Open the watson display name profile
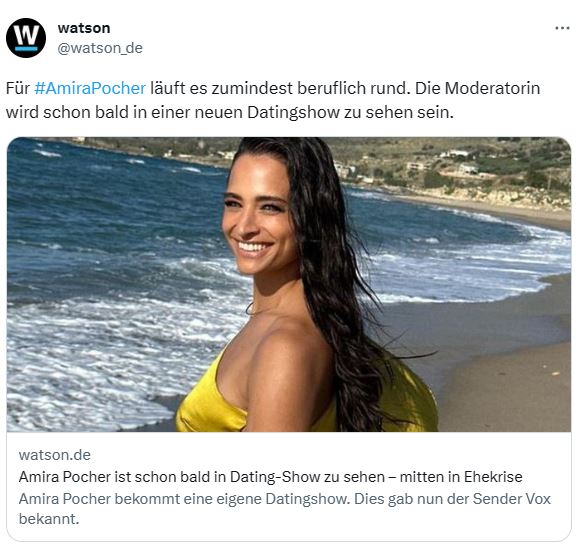 pyautogui.click(x=84, y=28)
